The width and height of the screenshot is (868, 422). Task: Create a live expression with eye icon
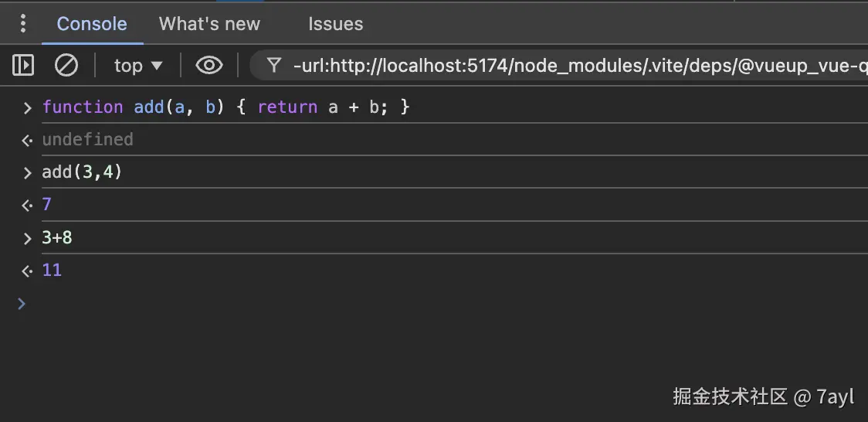209,66
